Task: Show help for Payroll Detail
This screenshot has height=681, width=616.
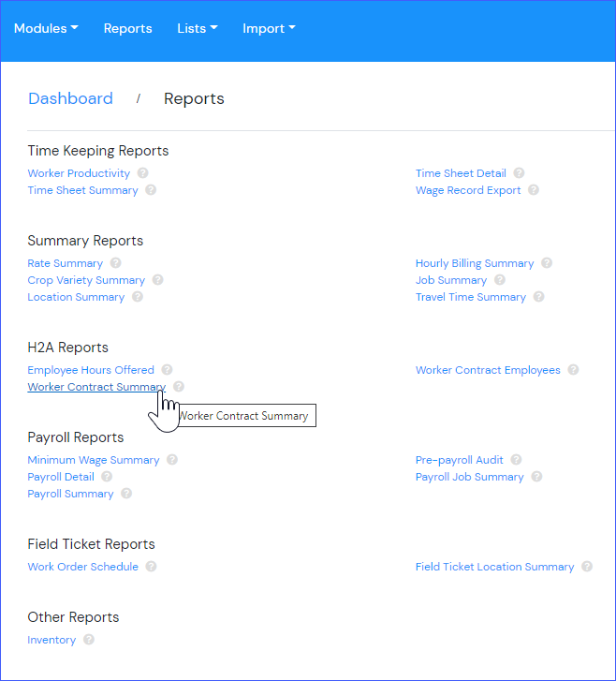Action: point(107,477)
